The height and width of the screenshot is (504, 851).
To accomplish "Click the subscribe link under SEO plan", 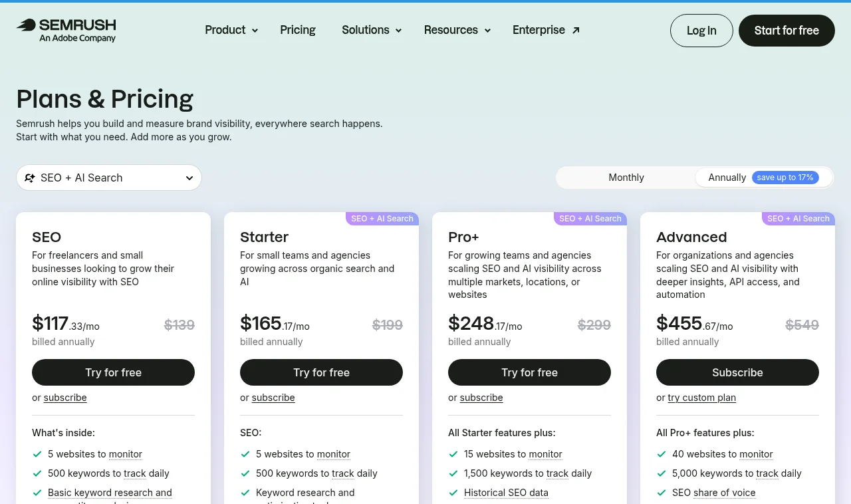I will pos(65,398).
